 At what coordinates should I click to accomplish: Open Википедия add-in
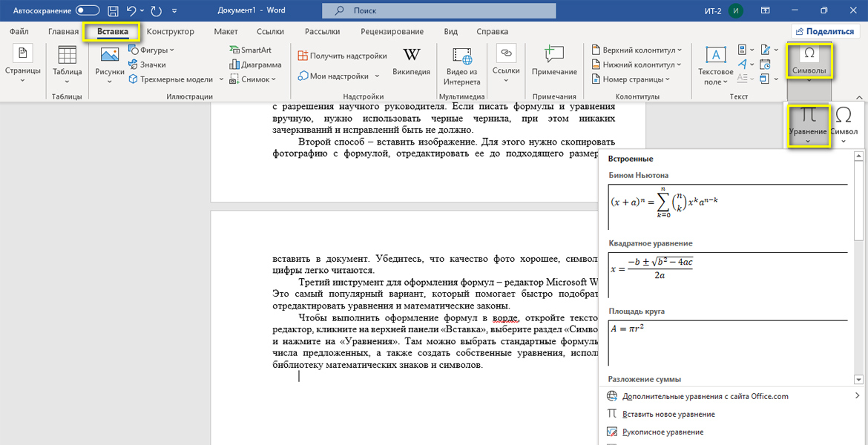411,62
